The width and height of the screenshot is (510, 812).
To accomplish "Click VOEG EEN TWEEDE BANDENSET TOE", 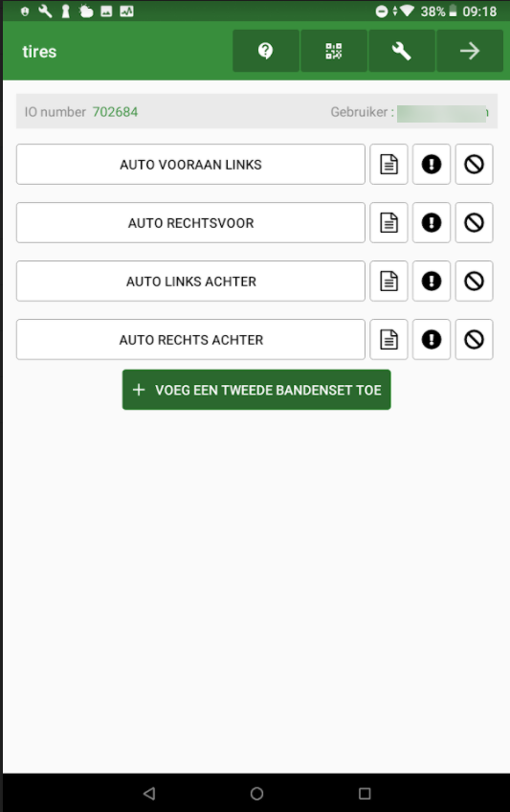I will pos(256,390).
